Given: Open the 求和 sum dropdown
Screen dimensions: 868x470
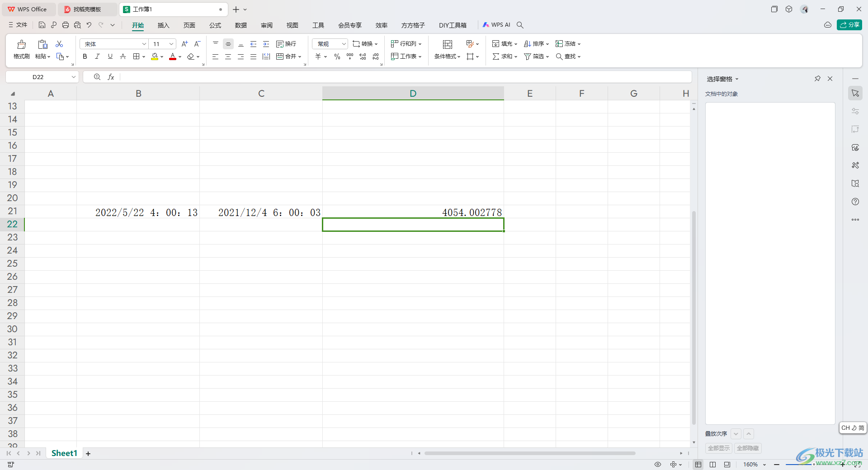Looking at the screenshot, I should pyautogui.click(x=515, y=56).
